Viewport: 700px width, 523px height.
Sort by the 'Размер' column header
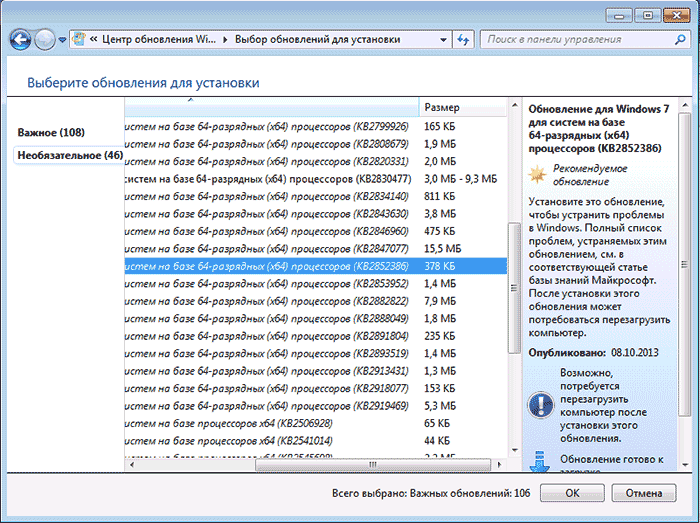[463, 107]
